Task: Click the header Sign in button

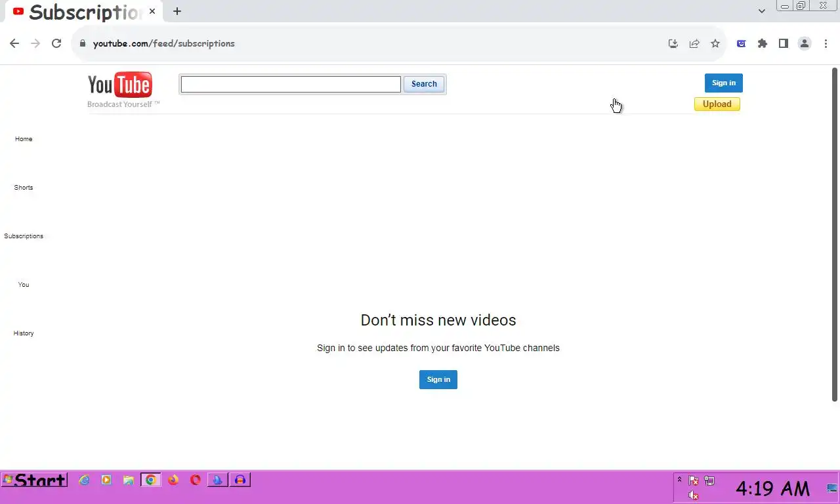Action: 724,83
